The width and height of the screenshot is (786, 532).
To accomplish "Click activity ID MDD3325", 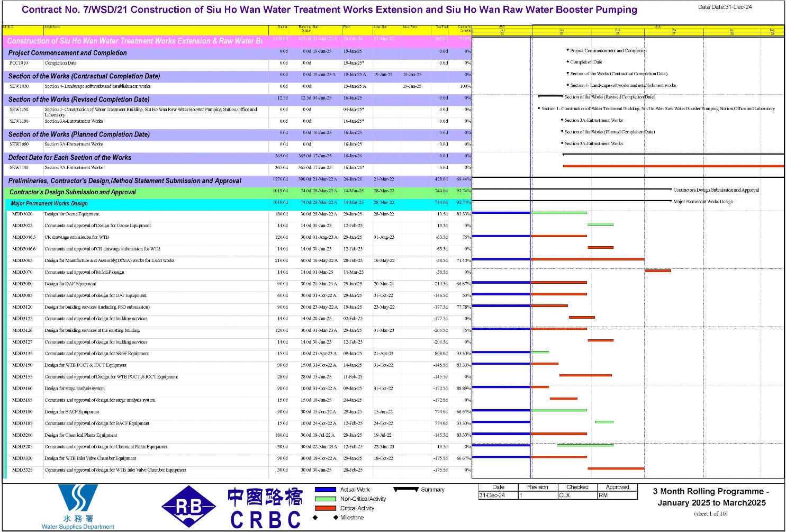I will pos(22,471).
